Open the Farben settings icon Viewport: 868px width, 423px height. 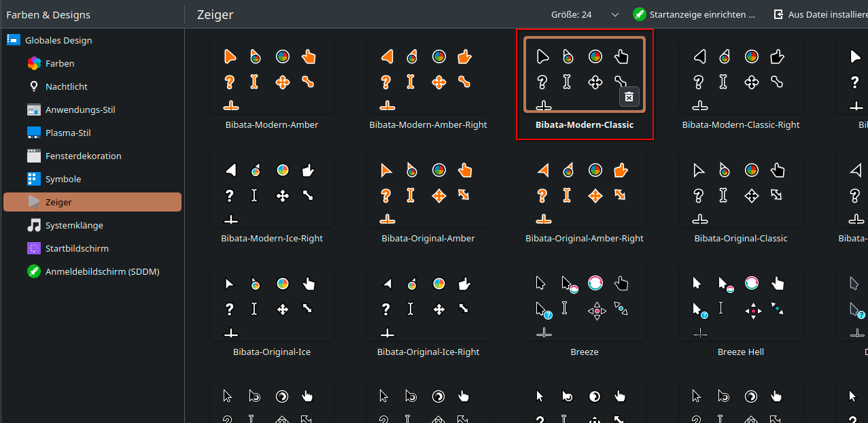34,63
